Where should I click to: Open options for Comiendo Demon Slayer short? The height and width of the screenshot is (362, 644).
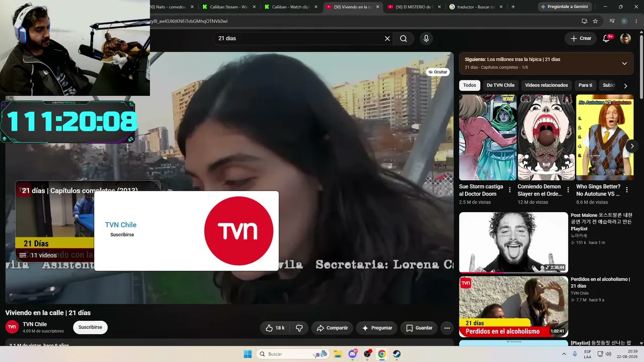(568, 190)
